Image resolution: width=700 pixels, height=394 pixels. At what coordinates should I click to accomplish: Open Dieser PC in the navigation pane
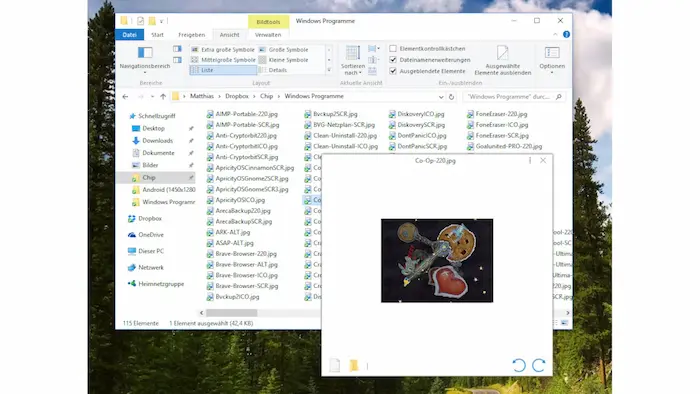tap(151, 251)
